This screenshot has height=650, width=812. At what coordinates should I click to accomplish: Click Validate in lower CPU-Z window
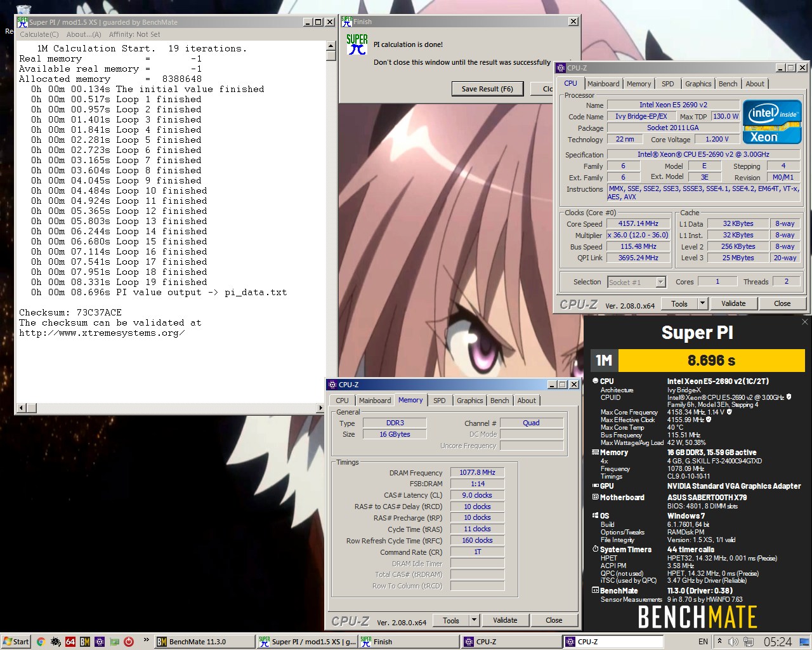(505, 620)
